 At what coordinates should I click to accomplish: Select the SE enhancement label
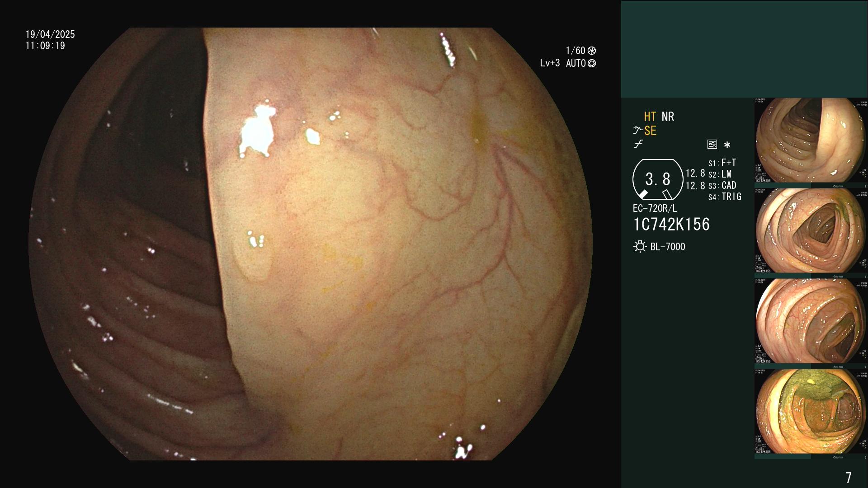point(650,131)
